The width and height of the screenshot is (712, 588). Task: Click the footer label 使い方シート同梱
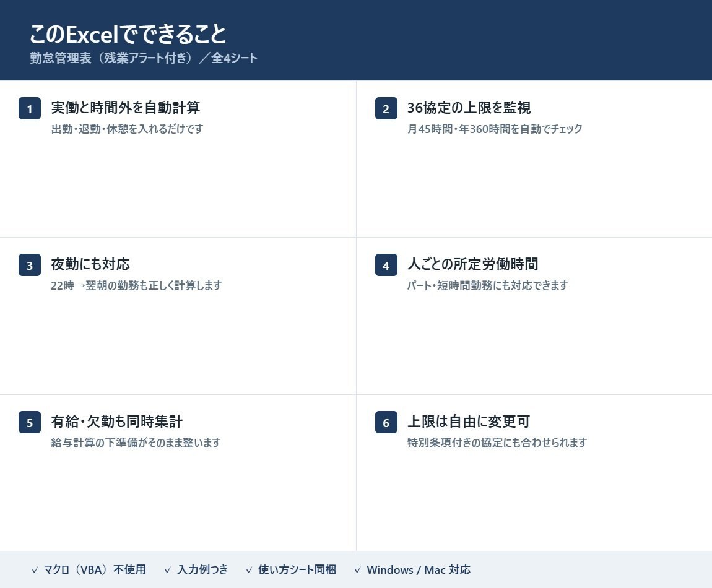coord(297,570)
